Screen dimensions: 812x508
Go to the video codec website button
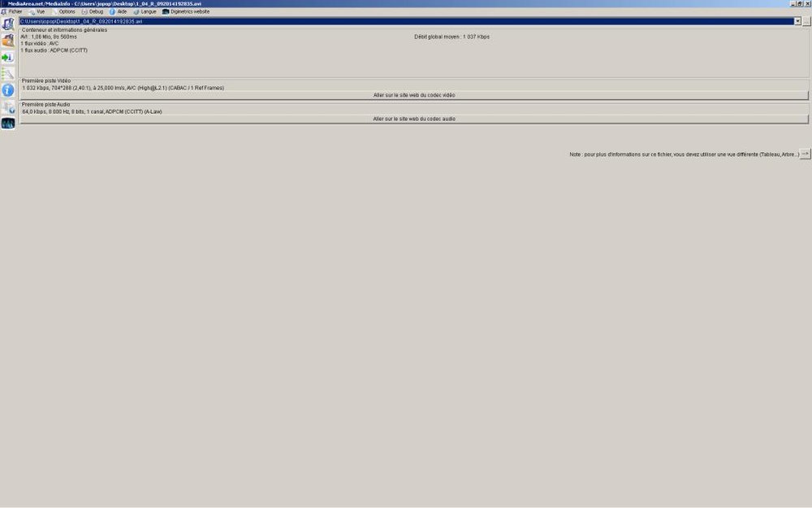[x=414, y=95]
